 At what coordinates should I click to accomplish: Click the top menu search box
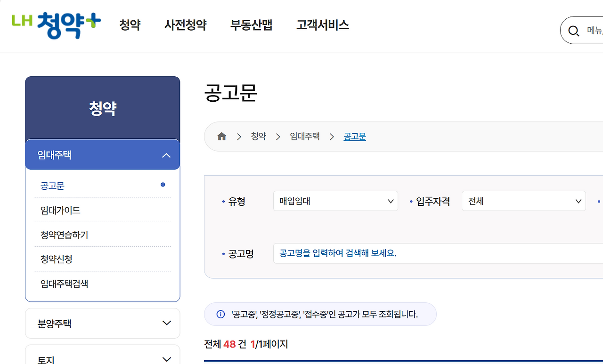point(581,31)
